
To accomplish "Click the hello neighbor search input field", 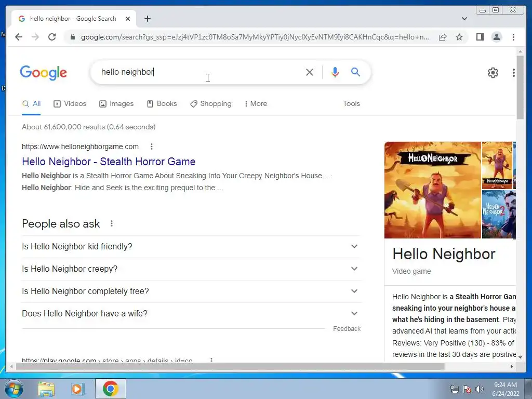I will (200, 72).
